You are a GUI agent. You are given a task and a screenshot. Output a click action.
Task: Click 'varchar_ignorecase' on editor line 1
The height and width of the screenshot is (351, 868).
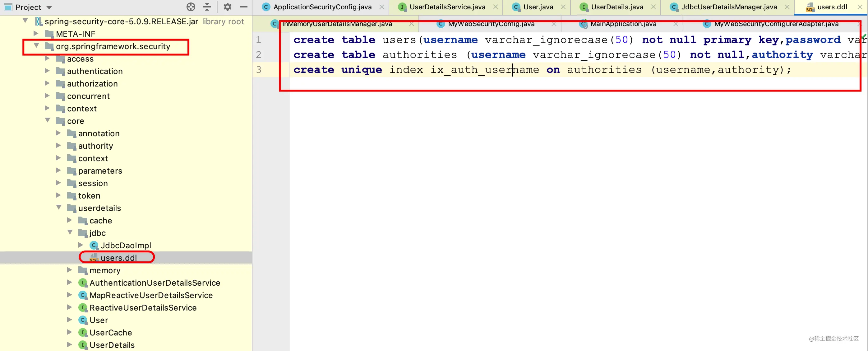tap(546, 40)
